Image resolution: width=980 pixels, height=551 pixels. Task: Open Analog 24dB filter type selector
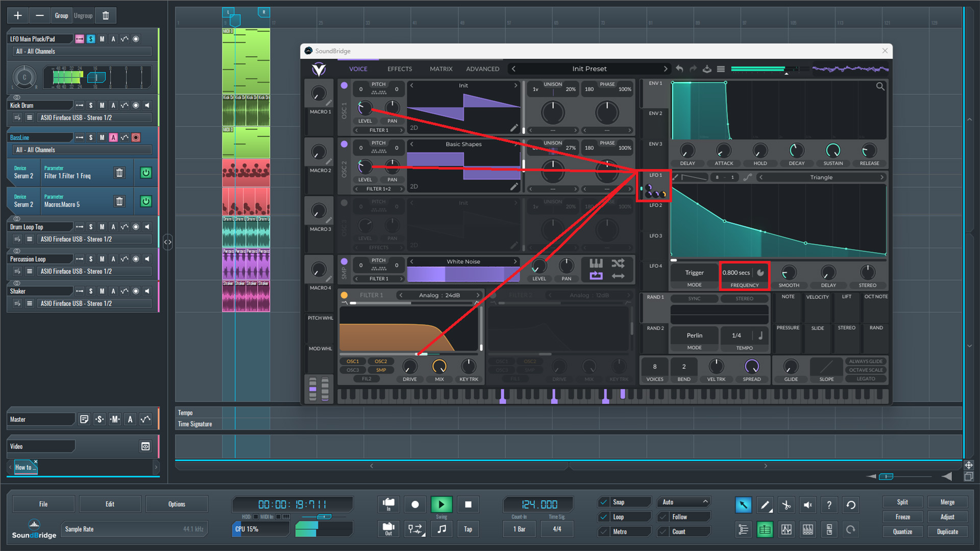439,295
